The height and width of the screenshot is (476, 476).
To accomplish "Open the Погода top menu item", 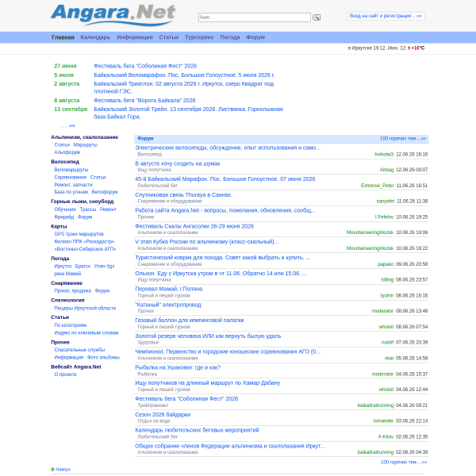I will click(x=230, y=37).
